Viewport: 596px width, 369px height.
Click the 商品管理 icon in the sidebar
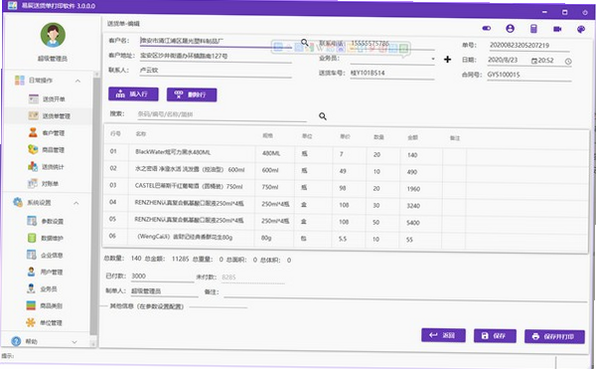(33, 149)
